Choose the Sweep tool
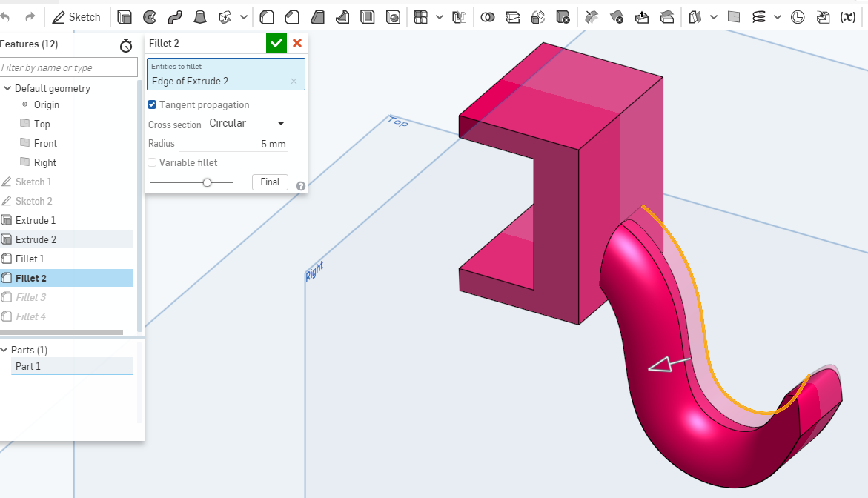The image size is (868, 498). tap(174, 16)
